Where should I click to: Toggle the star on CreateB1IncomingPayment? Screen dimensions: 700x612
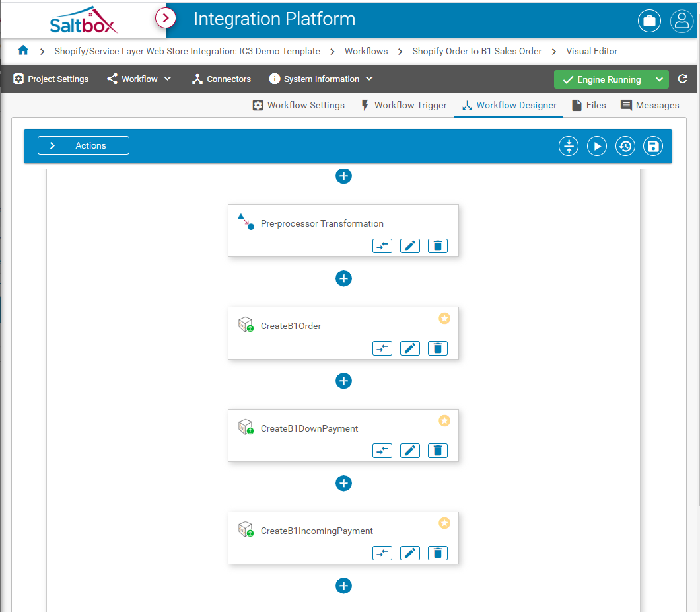click(444, 523)
